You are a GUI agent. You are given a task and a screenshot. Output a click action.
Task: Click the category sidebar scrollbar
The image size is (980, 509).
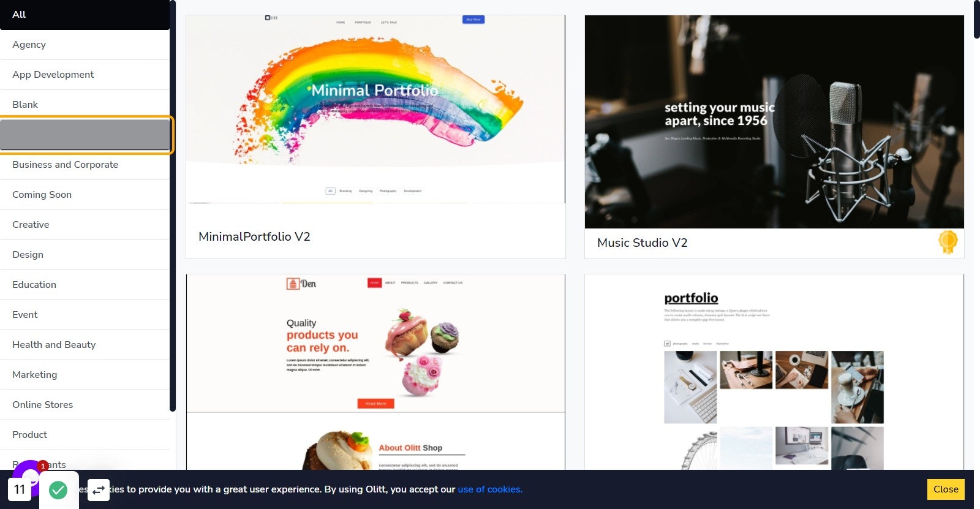click(x=173, y=205)
